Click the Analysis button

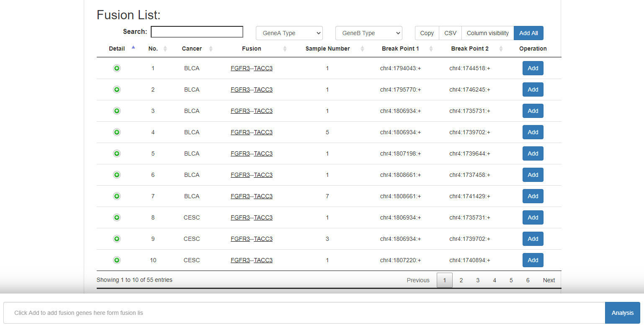tap(622, 313)
